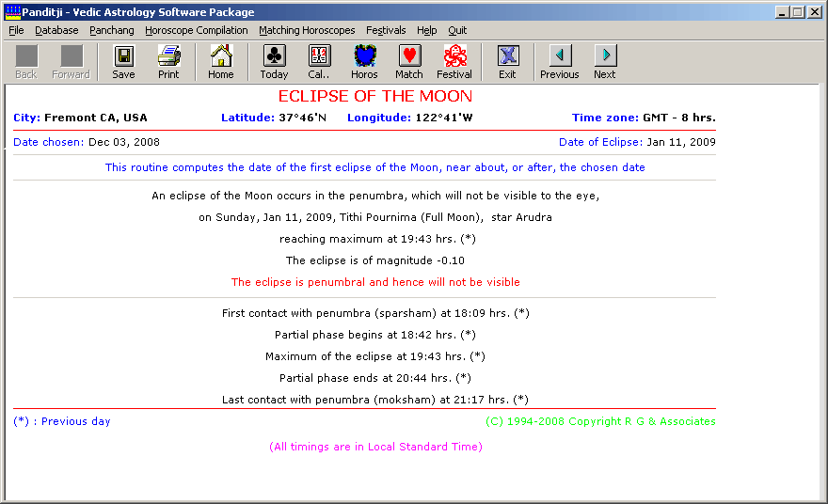Click the '(*) : Previous day' footnote

coord(62,421)
